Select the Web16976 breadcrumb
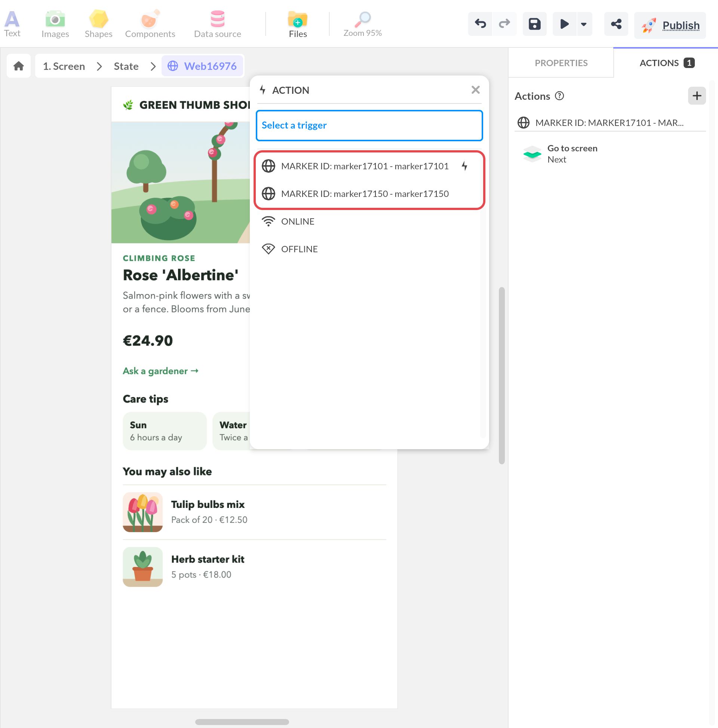 coord(203,66)
